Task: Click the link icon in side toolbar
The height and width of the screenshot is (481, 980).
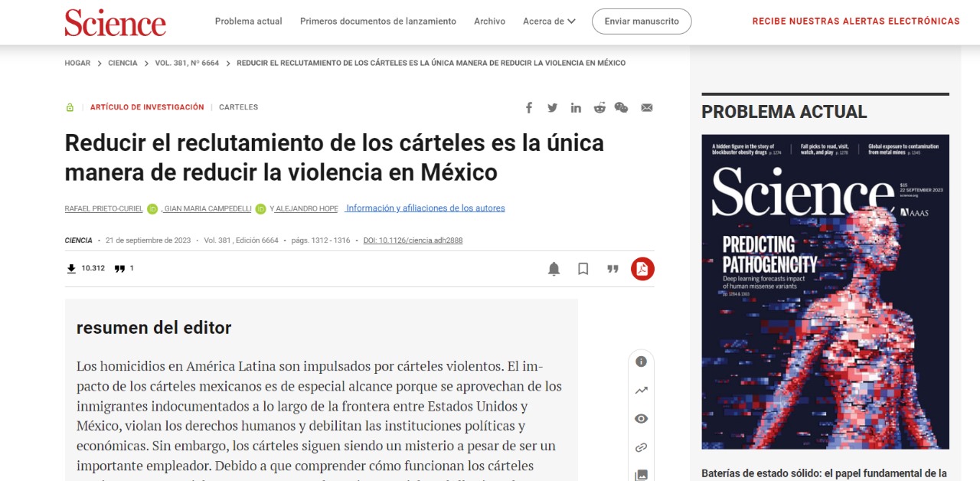Action: [x=642, y=447]
